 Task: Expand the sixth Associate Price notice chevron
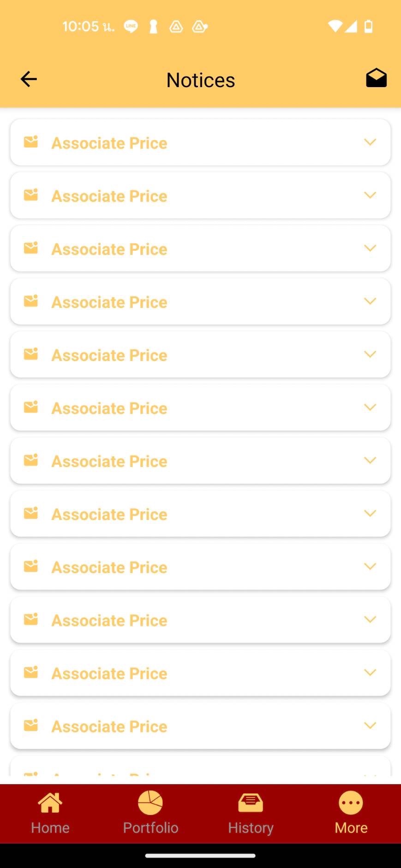pyautogui.click(x=370, y=407)
